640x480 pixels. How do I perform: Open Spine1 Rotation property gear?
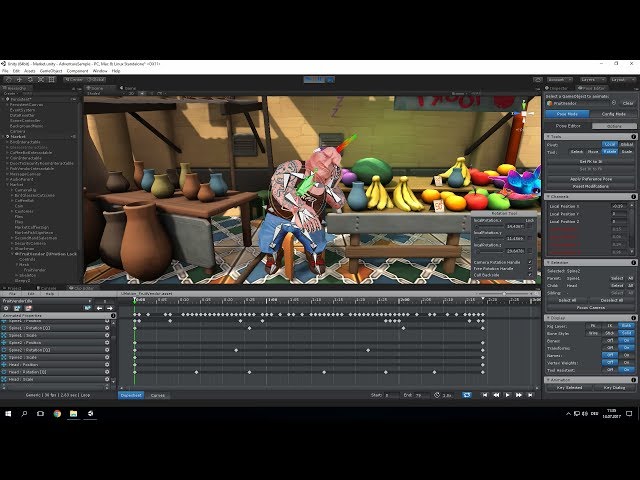click(107, 328)
